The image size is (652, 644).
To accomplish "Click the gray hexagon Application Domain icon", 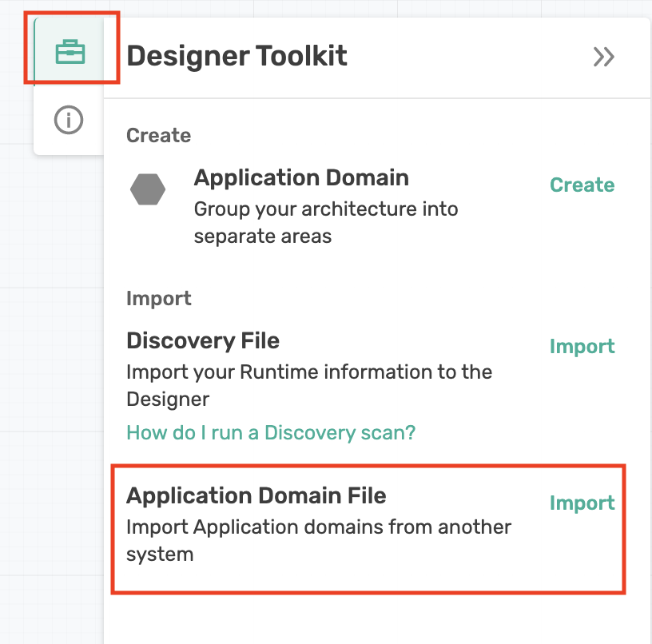I will 148,190.
